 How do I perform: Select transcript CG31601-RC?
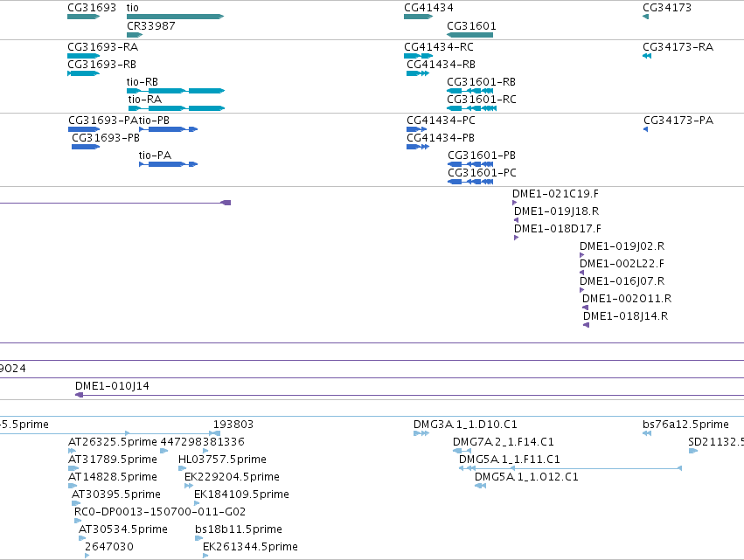tap(482, 100)
